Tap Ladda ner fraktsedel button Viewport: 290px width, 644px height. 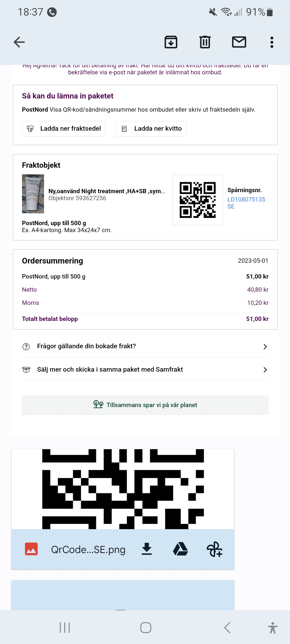64,129
